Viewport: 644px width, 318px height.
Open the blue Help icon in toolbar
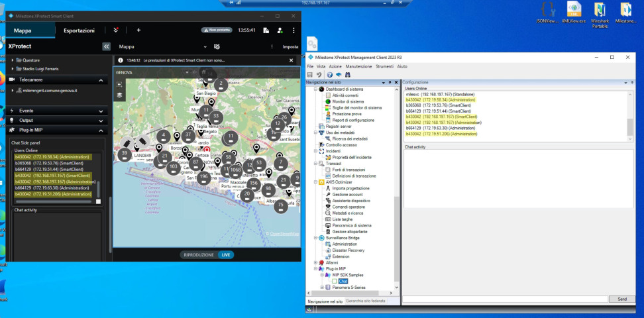(x=329, y=75)
